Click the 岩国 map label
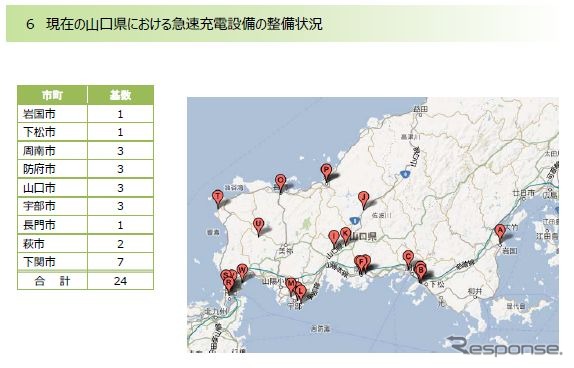The image size is (574, 368). [510, 251]
